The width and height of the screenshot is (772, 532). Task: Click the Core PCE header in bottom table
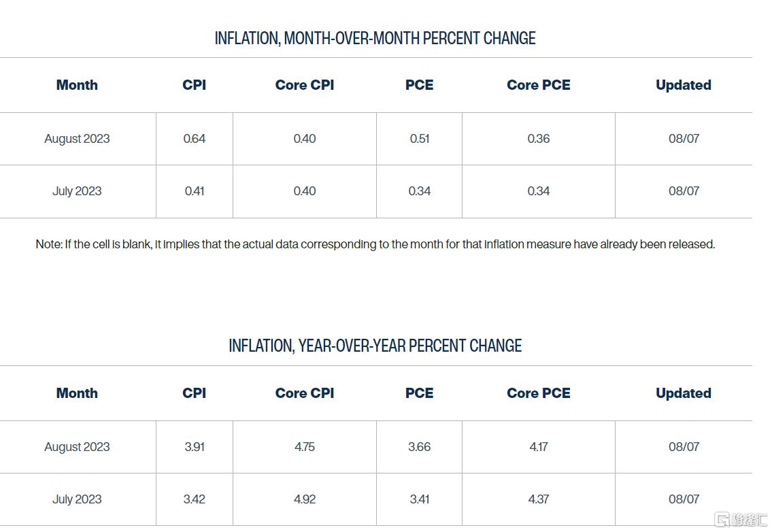(538, 393)
